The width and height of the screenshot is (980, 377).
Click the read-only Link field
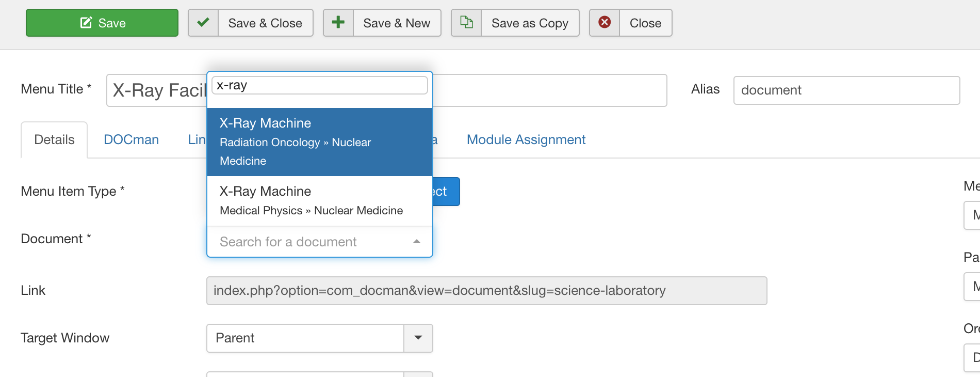[487, 291]
